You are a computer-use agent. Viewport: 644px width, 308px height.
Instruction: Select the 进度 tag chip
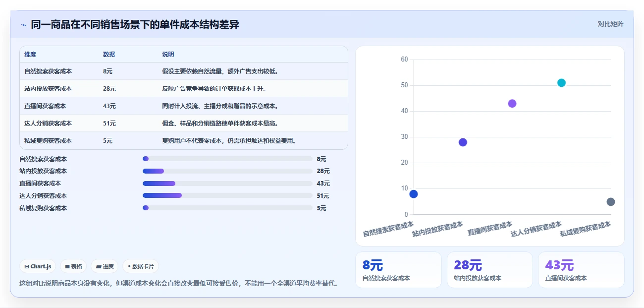click(105, 266)
